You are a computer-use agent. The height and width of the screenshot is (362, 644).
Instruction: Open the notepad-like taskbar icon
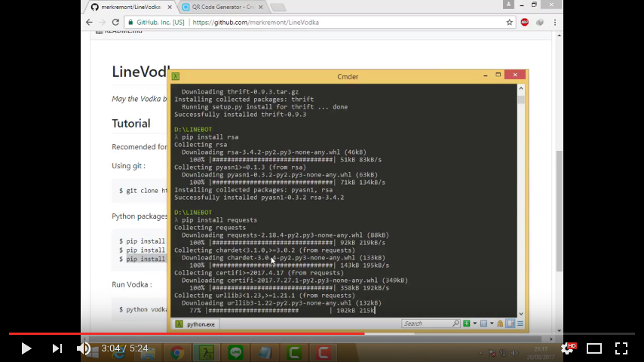coord(265,352)
